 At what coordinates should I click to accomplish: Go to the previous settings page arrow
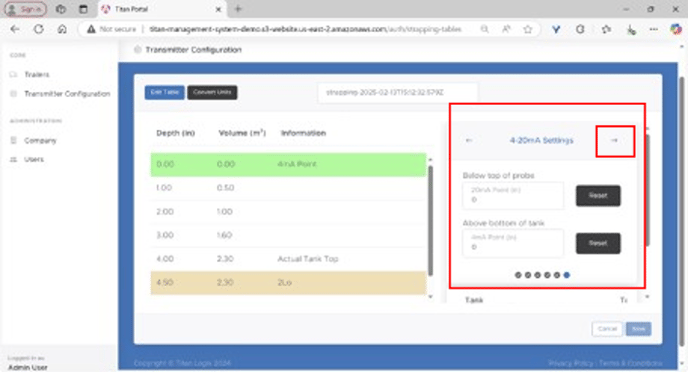tap(469, 140)
